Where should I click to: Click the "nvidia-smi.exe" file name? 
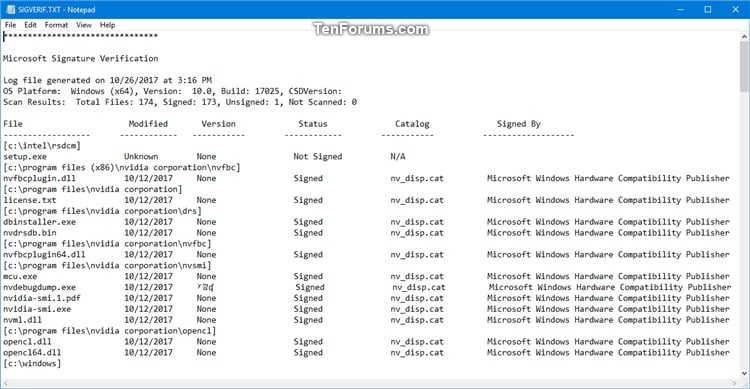coord(37,309)
